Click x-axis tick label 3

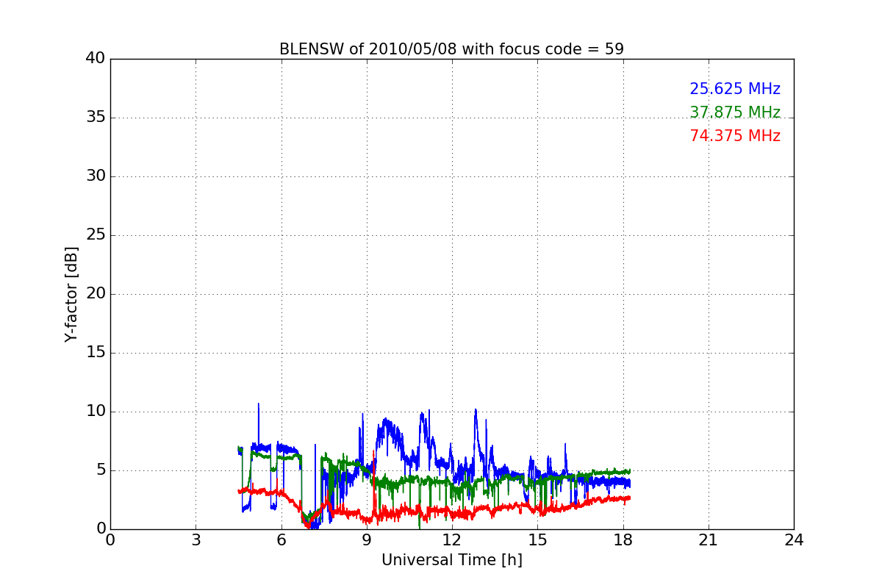click(196, 540)
